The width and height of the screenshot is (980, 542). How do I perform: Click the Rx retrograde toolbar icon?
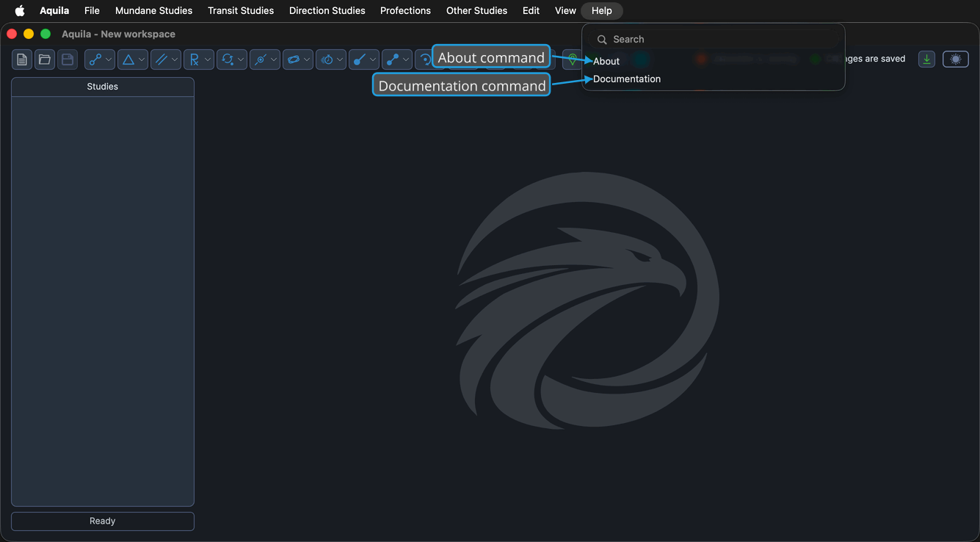click(x=194, y=59)
